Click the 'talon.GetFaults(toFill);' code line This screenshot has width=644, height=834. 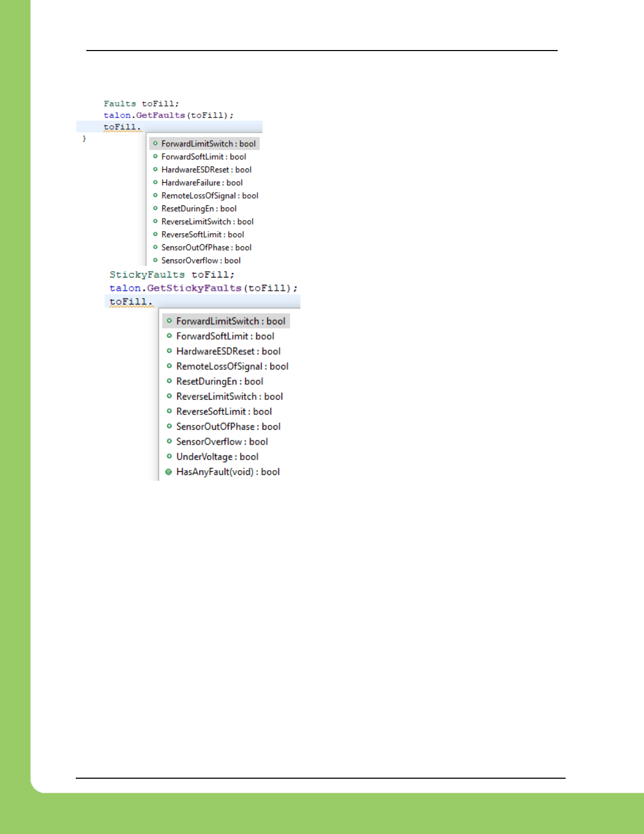pyautogui.click(x=168, y=115)
